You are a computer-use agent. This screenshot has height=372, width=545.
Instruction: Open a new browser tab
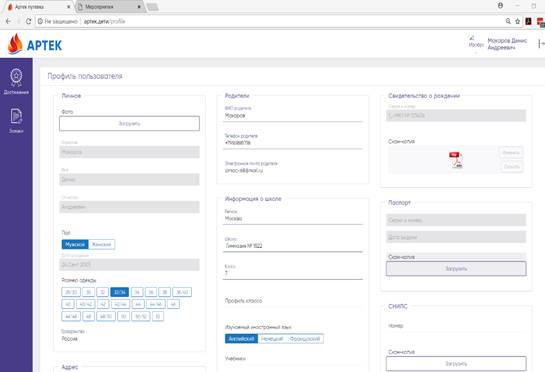(x=153, y=7)
